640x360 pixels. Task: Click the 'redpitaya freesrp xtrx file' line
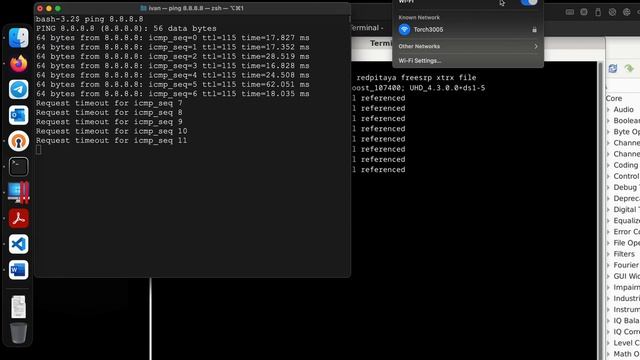coord(416,78)
